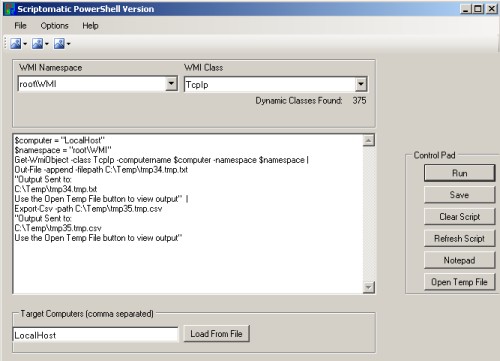Click the Dynamic Classes Found count 375

point(359,101)
